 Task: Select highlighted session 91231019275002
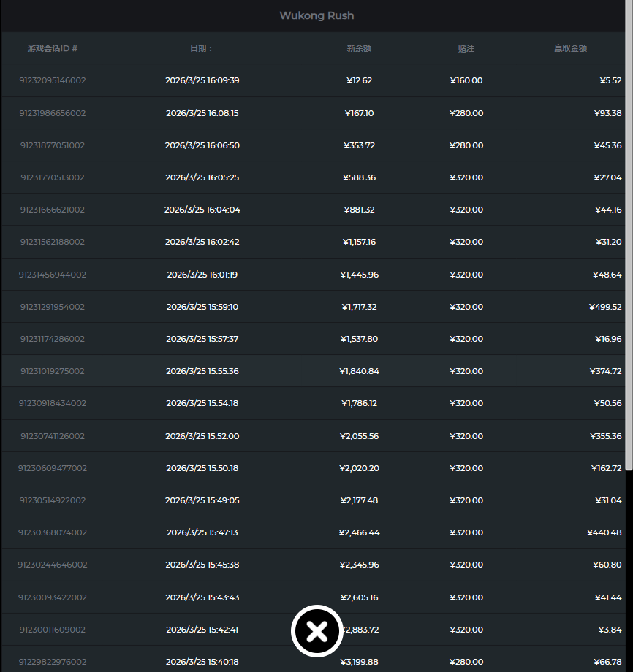pos(53,371)
